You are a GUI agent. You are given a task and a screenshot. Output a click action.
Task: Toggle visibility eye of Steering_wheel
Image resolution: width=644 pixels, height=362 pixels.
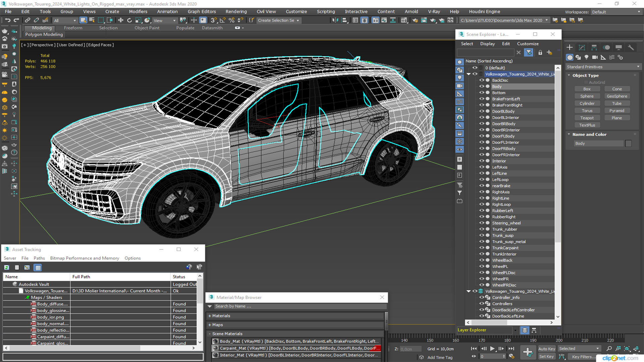pos(482,223)
